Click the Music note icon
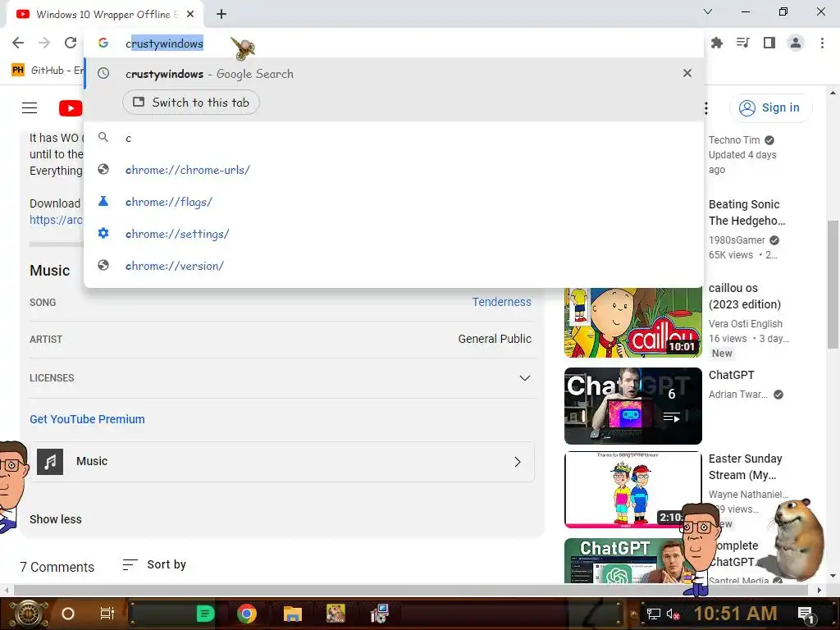The height and width of the screenshot is (630, 840). click(50, 462)
